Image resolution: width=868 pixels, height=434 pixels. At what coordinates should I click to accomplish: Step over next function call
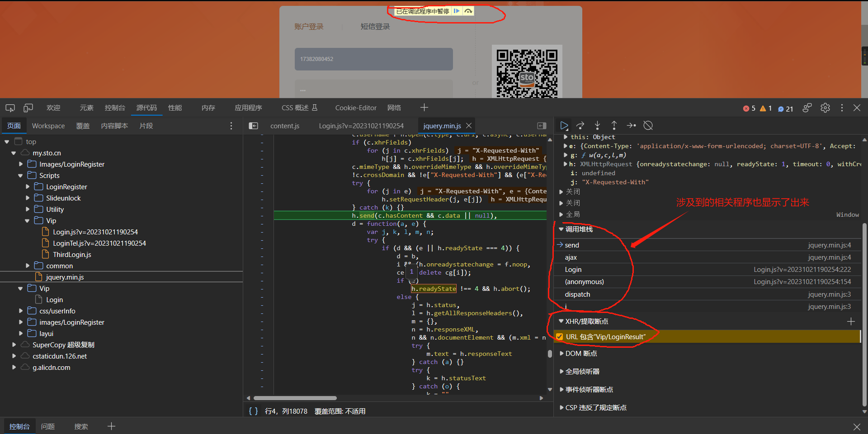580,126
